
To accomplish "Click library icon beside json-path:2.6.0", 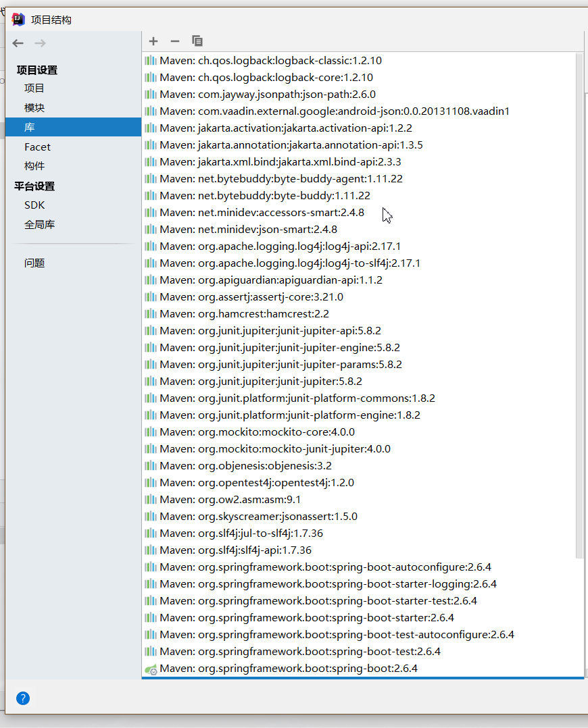I will coord(151,95).
